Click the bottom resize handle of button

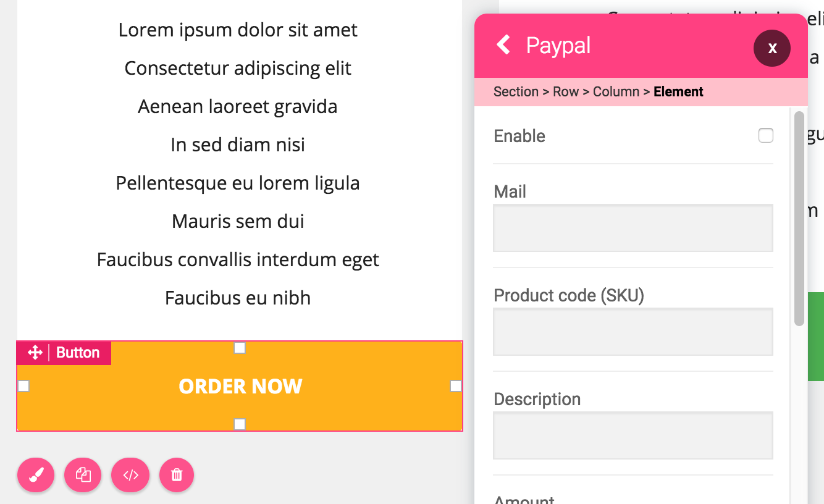pyautogui.click(x=240, y=424)
